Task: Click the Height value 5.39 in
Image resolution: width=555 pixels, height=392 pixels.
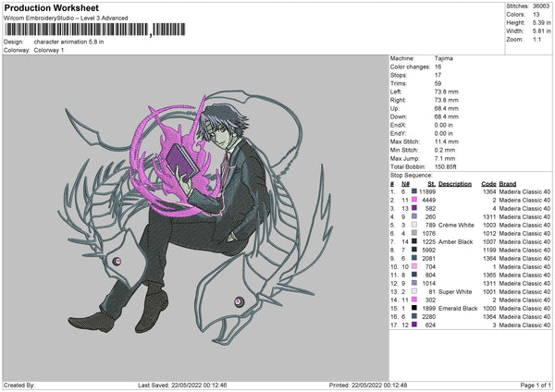Action: coord(541,22)
